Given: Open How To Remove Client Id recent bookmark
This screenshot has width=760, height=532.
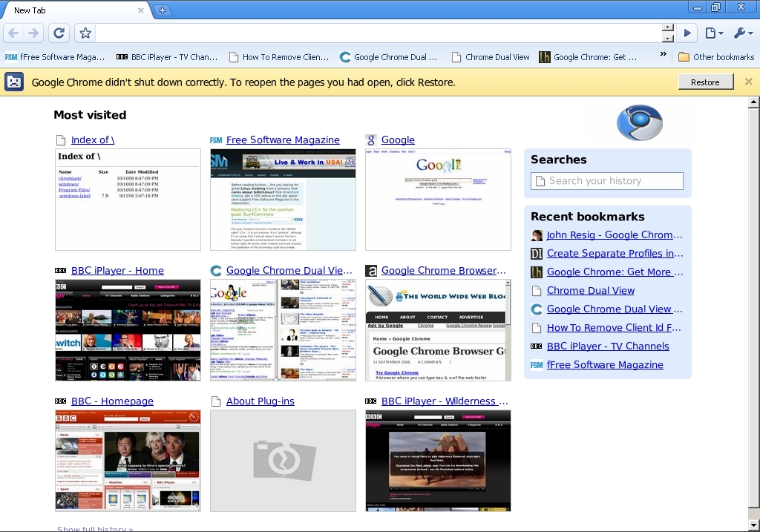Looking at the screenshot, I should [x=614, y=328].
